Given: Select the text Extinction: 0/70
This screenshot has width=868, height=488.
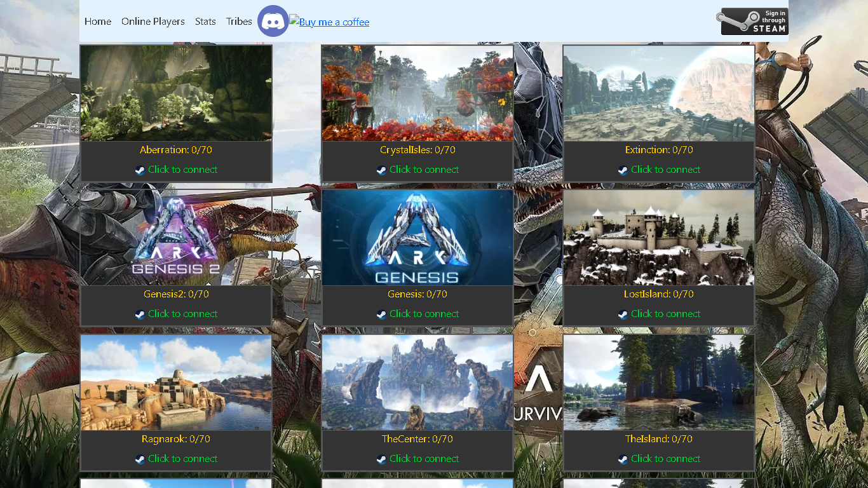Looking at the screenshot, I should (x=659, y=150).
